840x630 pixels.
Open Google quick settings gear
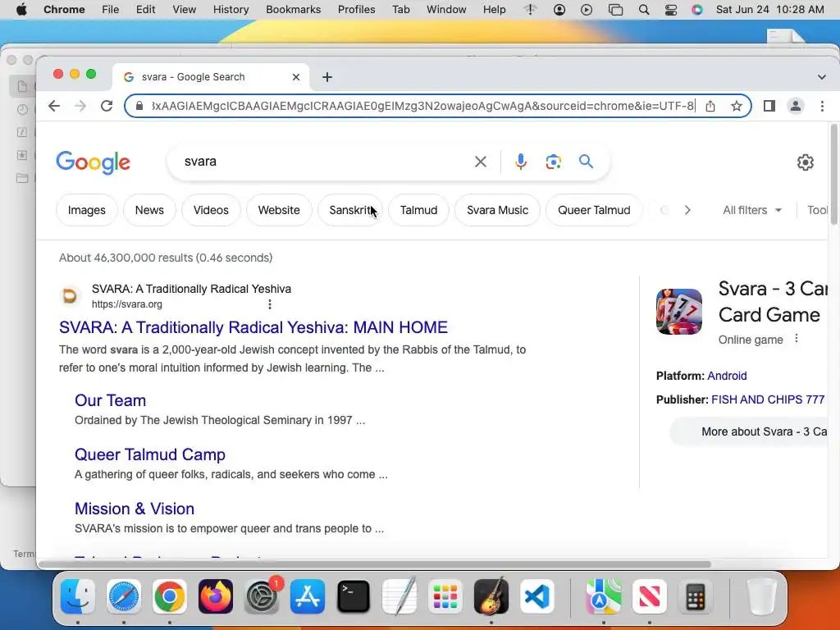(x=806, y=162)
